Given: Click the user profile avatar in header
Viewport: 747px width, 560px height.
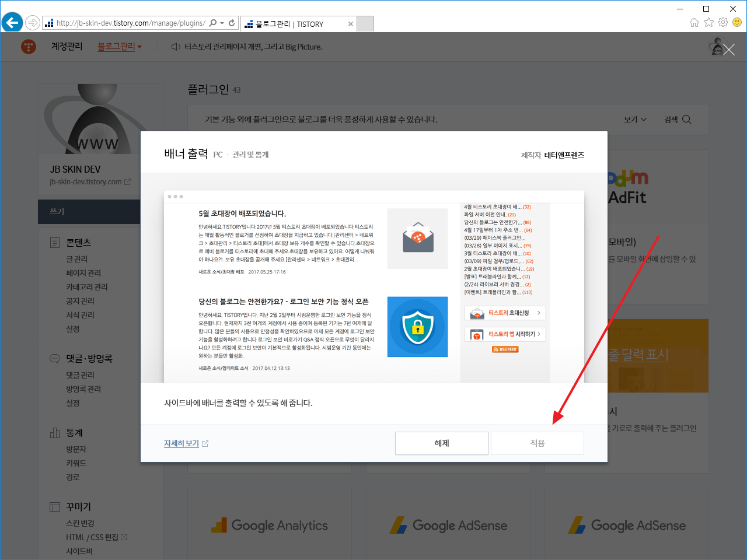Looking at the screenshot, I should [717, 47].
